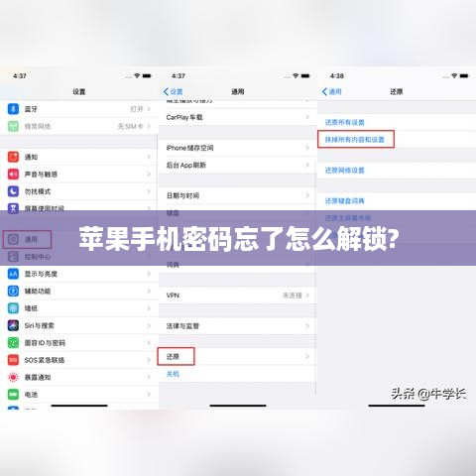
Task: Open 电池 row chevron arrow
Action: click(149, 394)
